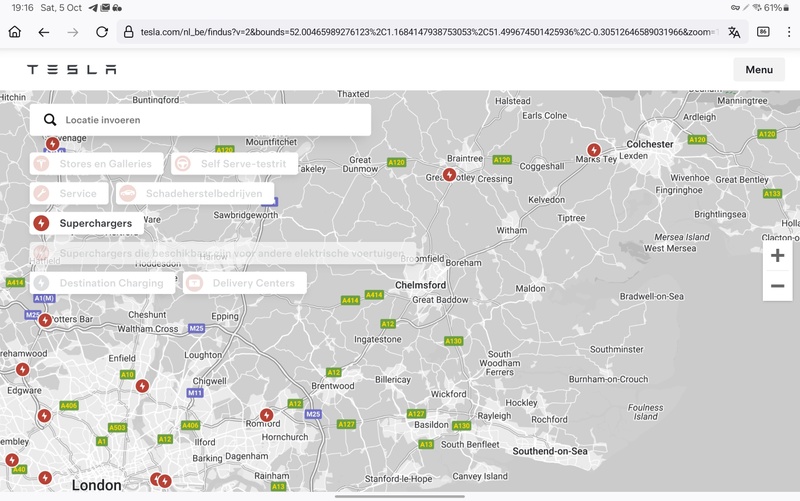Open the Tesla Menu button
Image resolution: width=800 pixels, height=501 pixels.
click(x=759, y=69)
